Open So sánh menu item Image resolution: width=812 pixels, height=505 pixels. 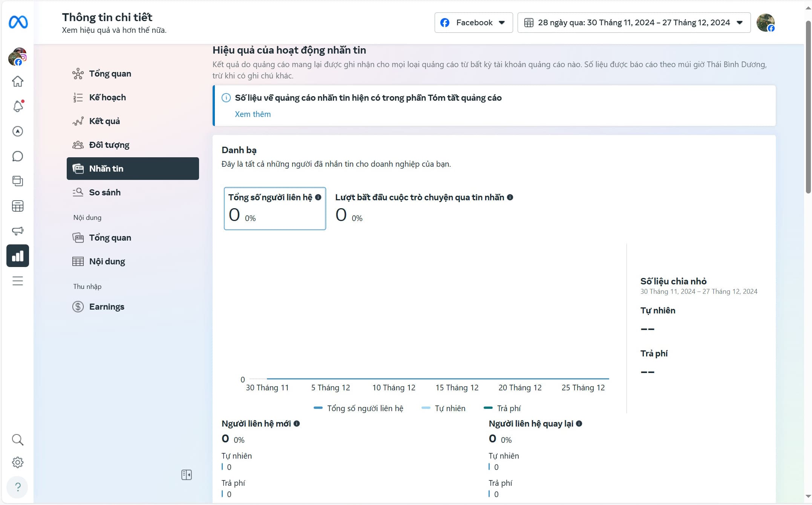tap(133, 192)
